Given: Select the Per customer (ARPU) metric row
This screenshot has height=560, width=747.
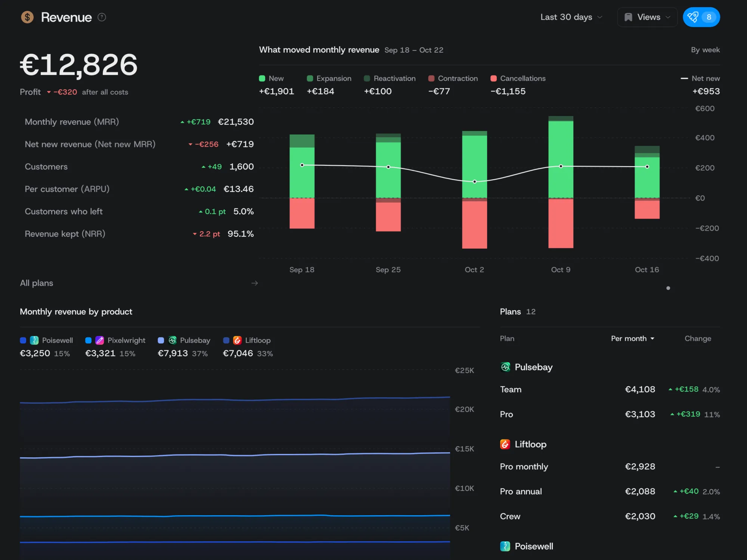Looking at the screenshot, I should pyautogui.click(x=139, y=189).
